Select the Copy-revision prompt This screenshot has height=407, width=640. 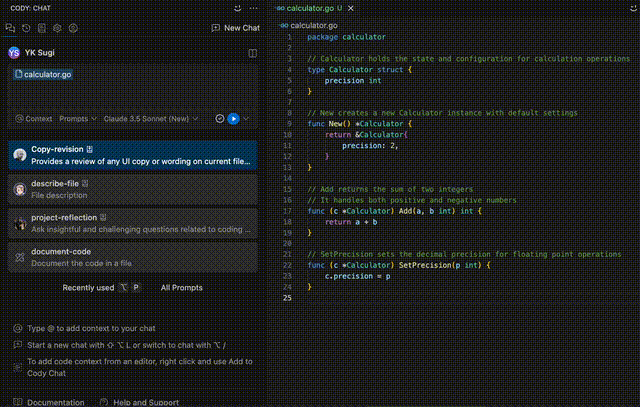[x=133, y=155]
